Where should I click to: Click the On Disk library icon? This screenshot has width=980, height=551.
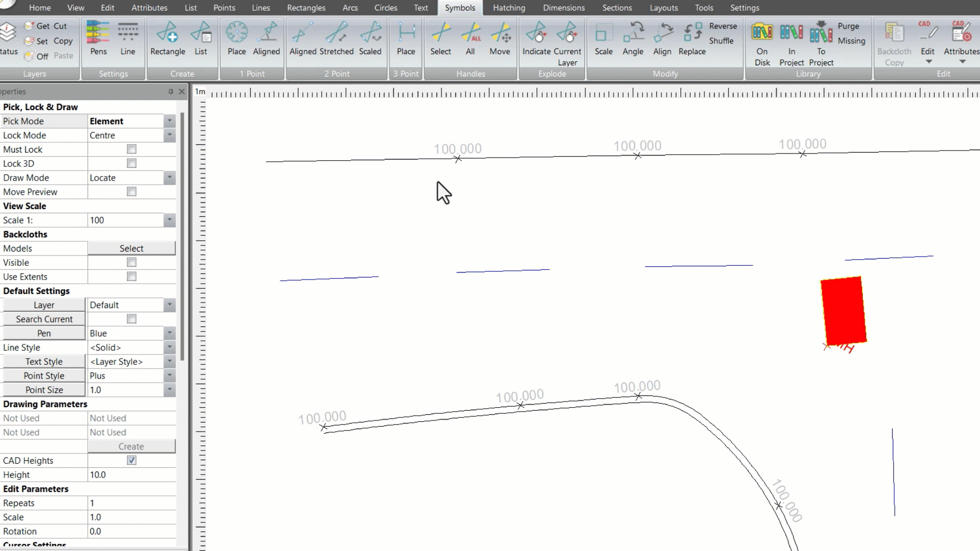coord(762,32)
